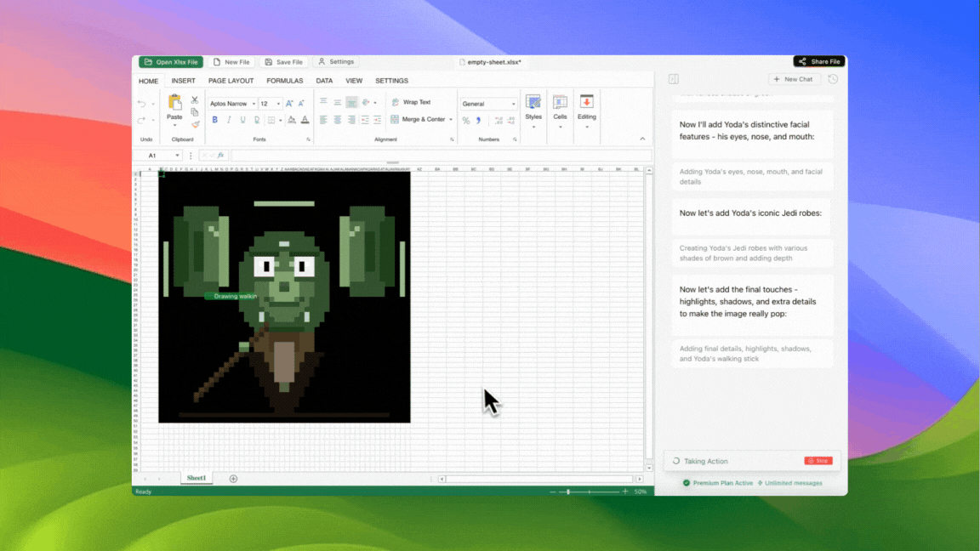980x551 pixels.
Task: Open the Name Box A1 dropdown arrow
Action: [x=177, y=156]
